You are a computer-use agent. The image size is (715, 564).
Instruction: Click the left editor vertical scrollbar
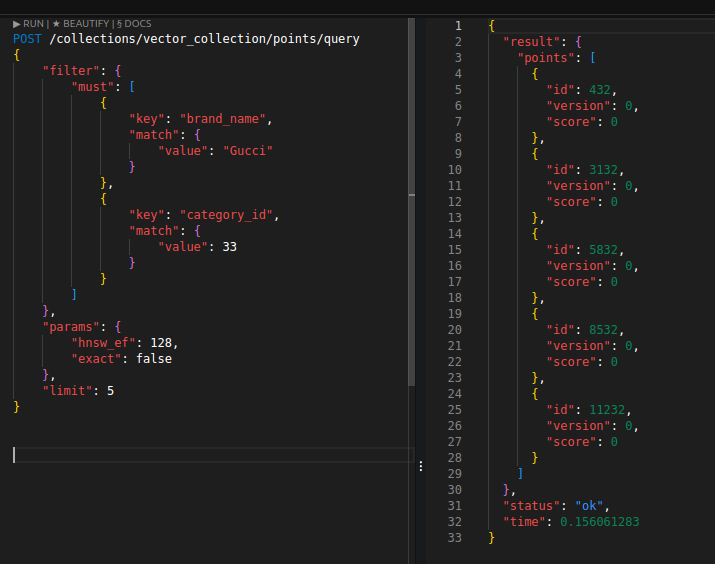(411, 200)
